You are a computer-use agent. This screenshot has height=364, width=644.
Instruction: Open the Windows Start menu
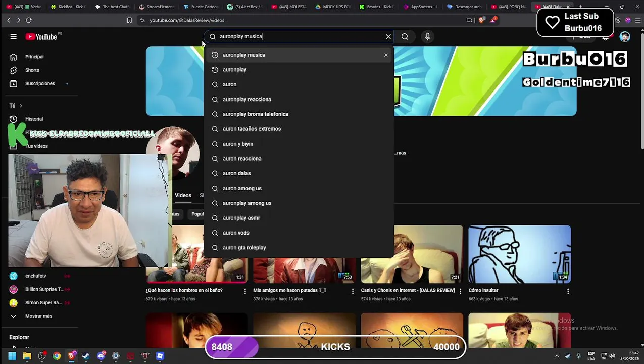tap(12, 356)
